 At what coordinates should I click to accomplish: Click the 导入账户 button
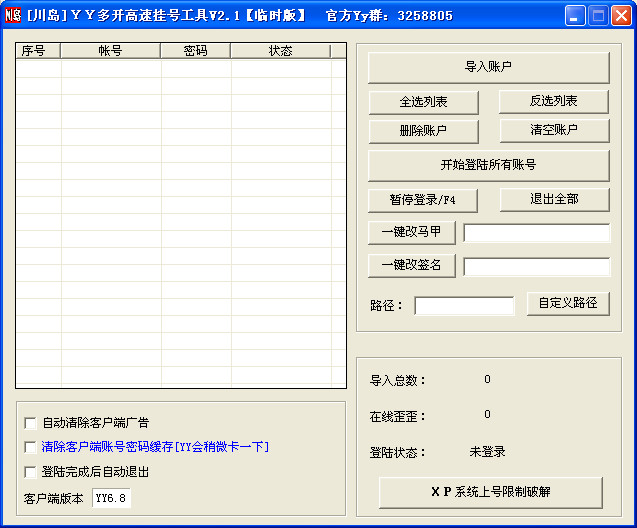click(489, 67)
